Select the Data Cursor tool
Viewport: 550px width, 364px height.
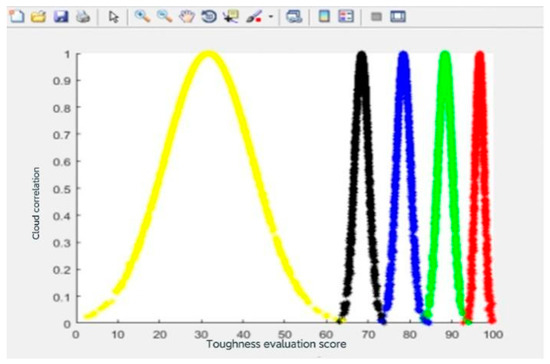click(231, 16)
